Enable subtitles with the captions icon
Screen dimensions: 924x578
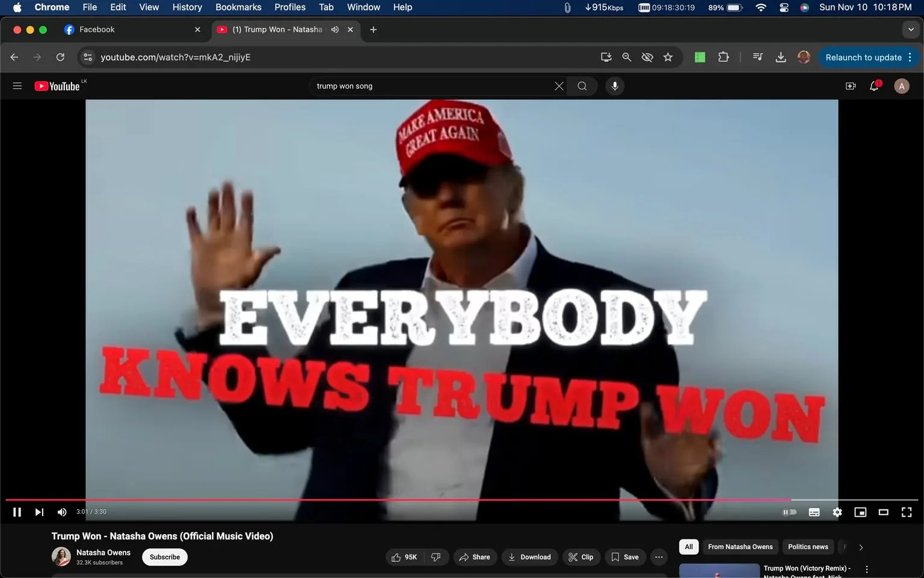click(814, 512)
